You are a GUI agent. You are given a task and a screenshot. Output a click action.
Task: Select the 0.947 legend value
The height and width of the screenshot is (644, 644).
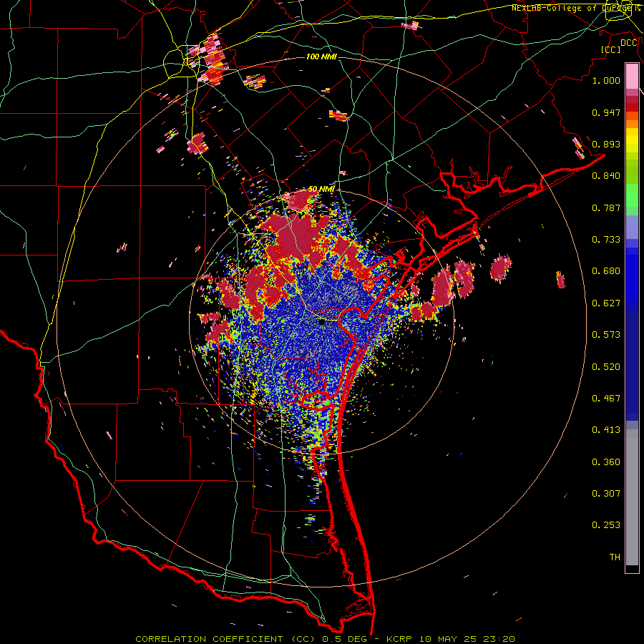(606, 112)
